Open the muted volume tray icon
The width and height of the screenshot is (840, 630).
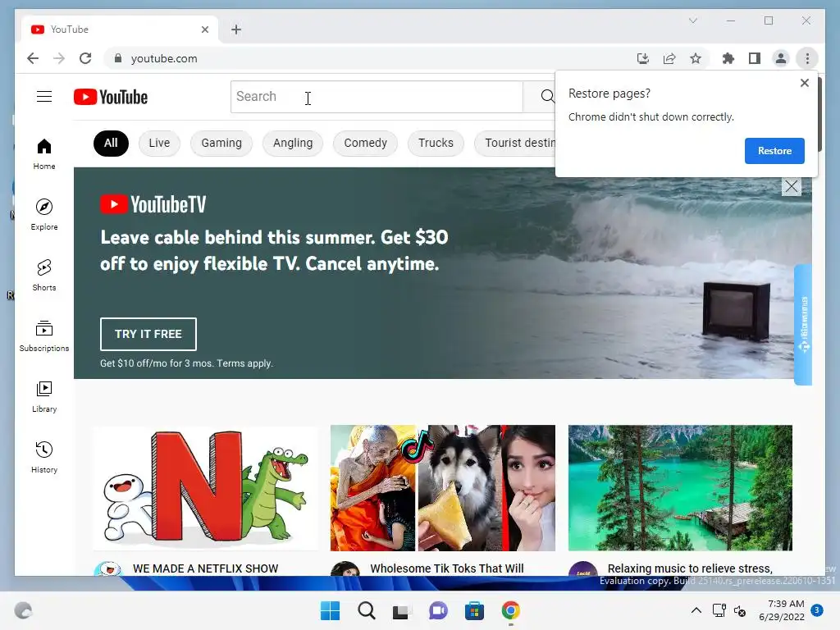740,610
